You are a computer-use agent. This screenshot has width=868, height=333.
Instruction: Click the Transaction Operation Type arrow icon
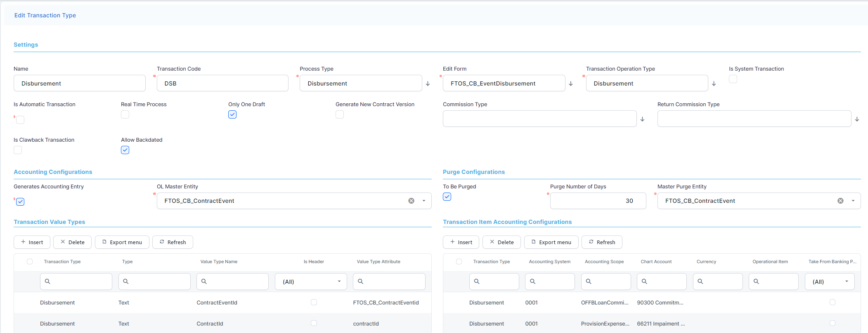(714, 83)
